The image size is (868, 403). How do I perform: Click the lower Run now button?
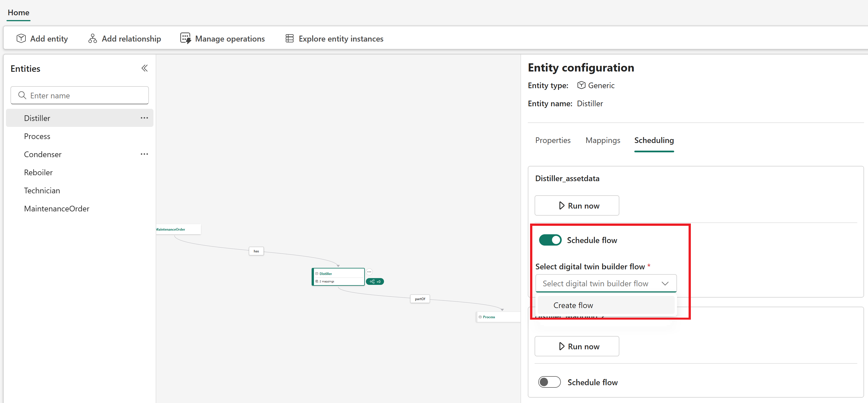point(576,346)
